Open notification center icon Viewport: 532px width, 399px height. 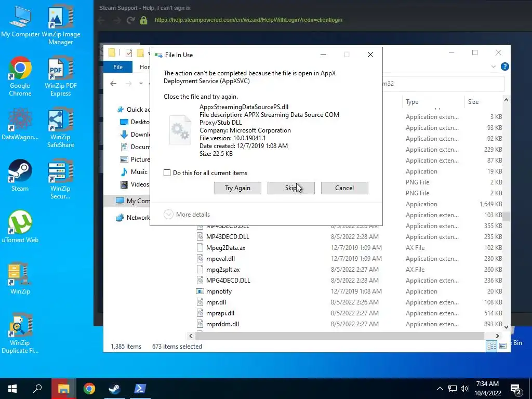coord(516,389)
